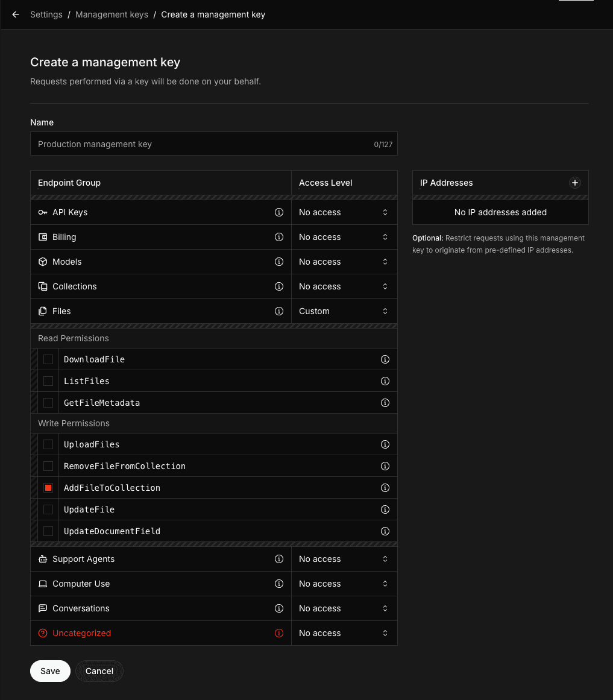Disable the AddFileToCollection checkbox
Viewport: 613px width, 700px height.
[x=48, y=488]
